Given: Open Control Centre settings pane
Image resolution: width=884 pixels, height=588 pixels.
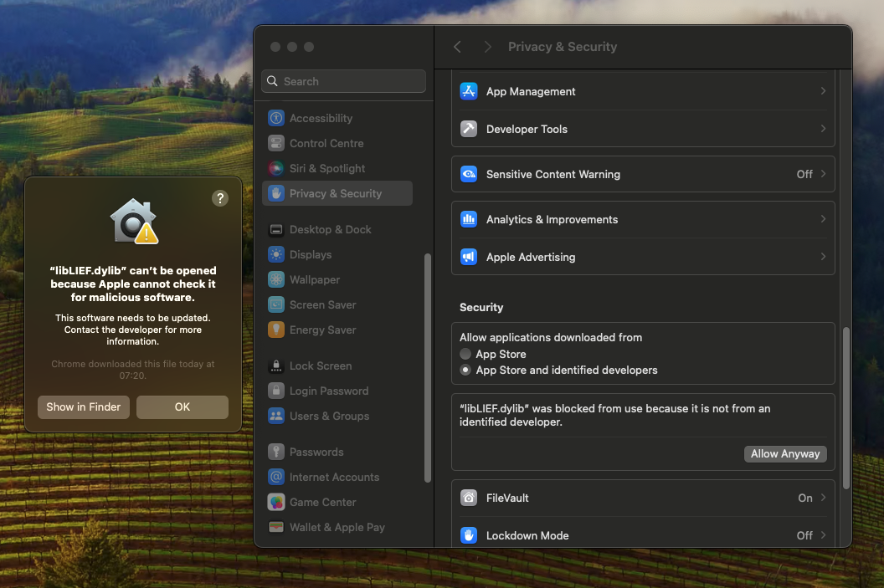Looking at the screenshot, I should click(337, 143).
